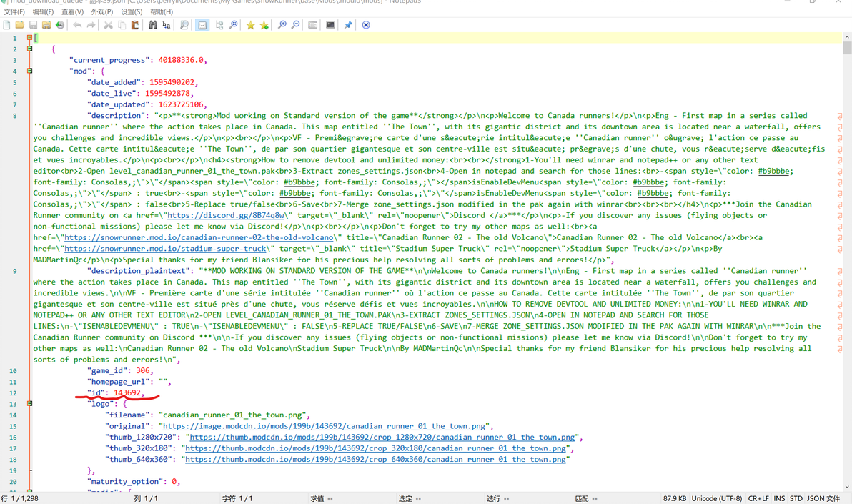Toggle INS insert mode in status bar

779,498
